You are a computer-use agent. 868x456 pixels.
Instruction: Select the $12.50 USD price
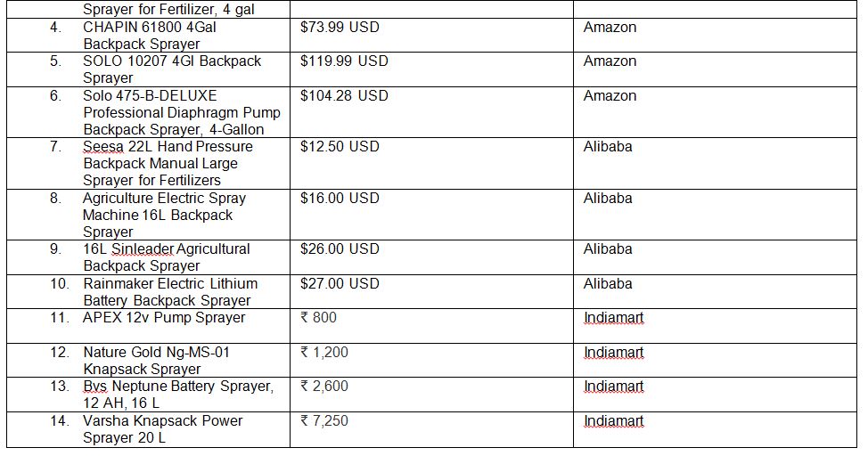click(x=340, y=146)
